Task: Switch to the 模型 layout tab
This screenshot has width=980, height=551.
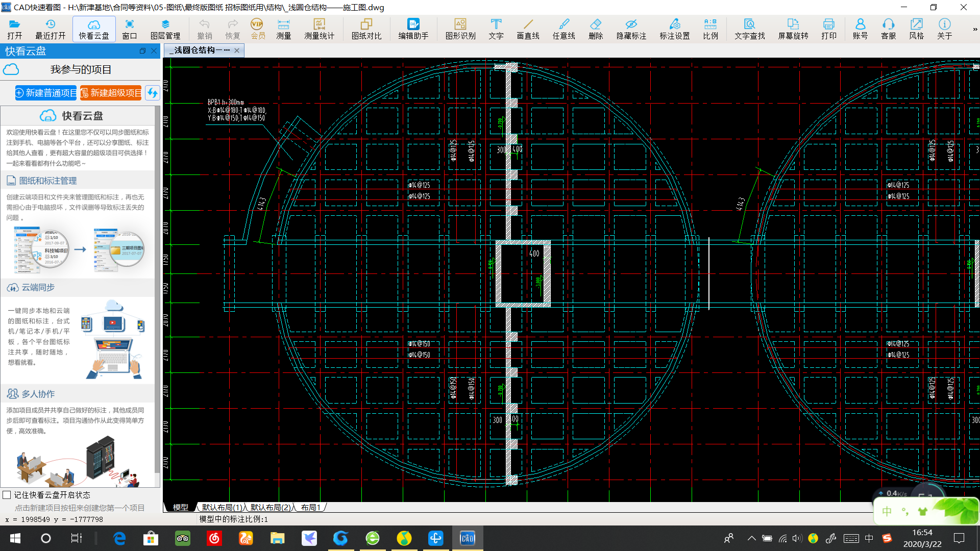Action: pos(180,507)
